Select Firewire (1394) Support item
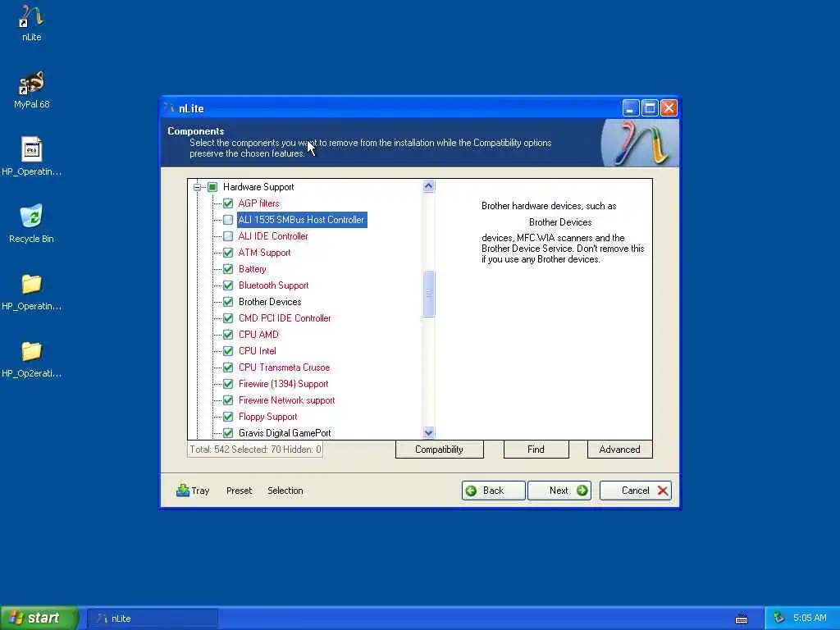840x630 pixels. click(x=283, y=384)
